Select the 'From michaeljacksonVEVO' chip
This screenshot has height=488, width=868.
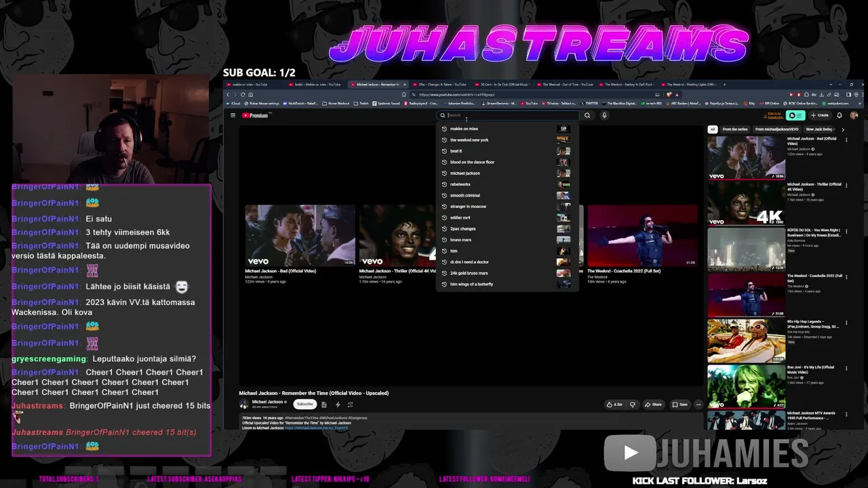(776, 129)
